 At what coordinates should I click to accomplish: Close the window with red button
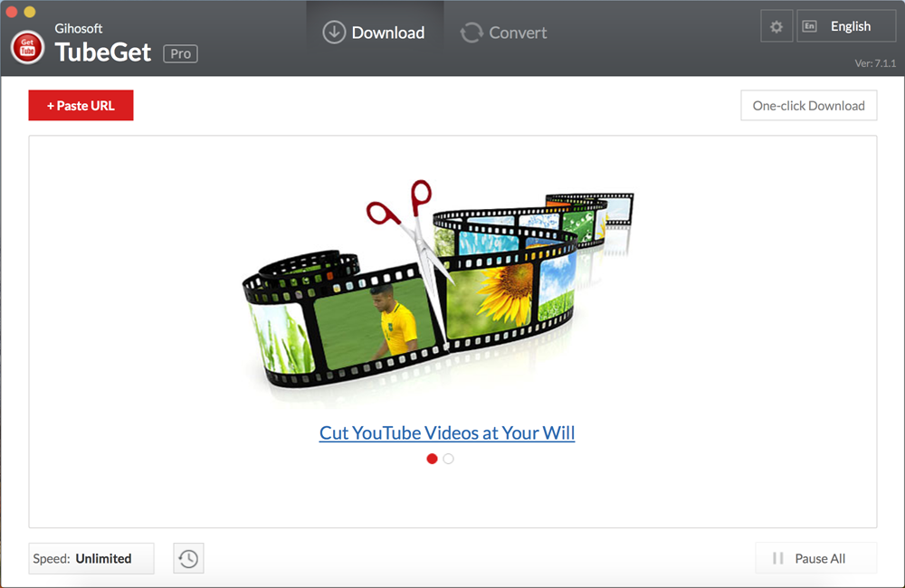(x=11, y=12)
